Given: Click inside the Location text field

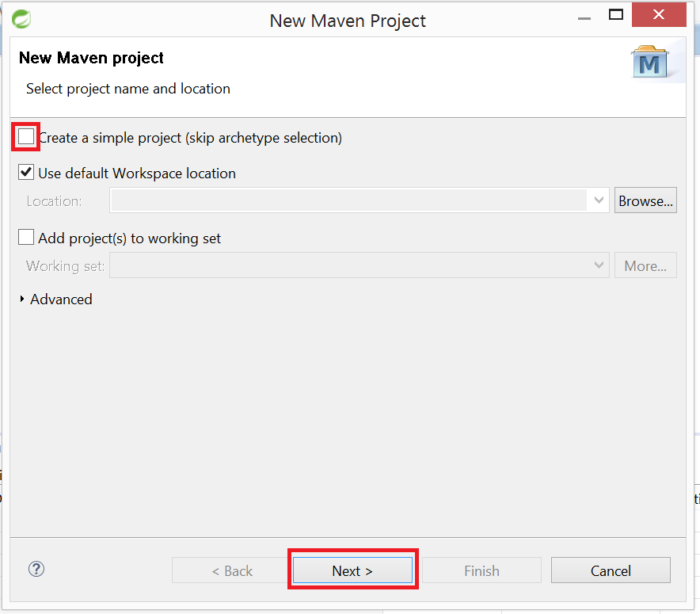Looking at the screenshot, I should click(348, 201).
